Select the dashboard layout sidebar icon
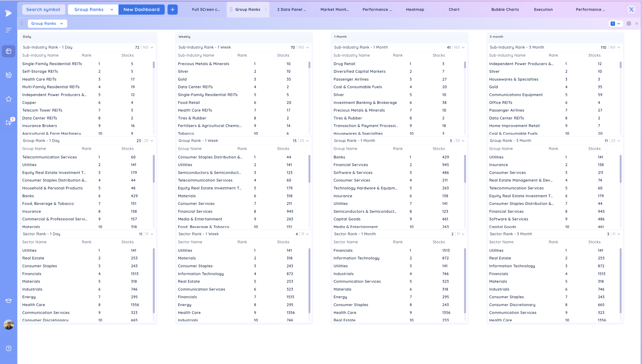The image size is (642, 364). 9,51
